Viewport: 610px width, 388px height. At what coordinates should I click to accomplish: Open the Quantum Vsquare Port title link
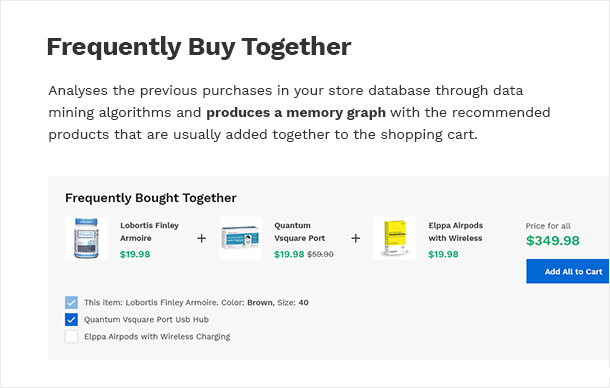coord(300,232)
